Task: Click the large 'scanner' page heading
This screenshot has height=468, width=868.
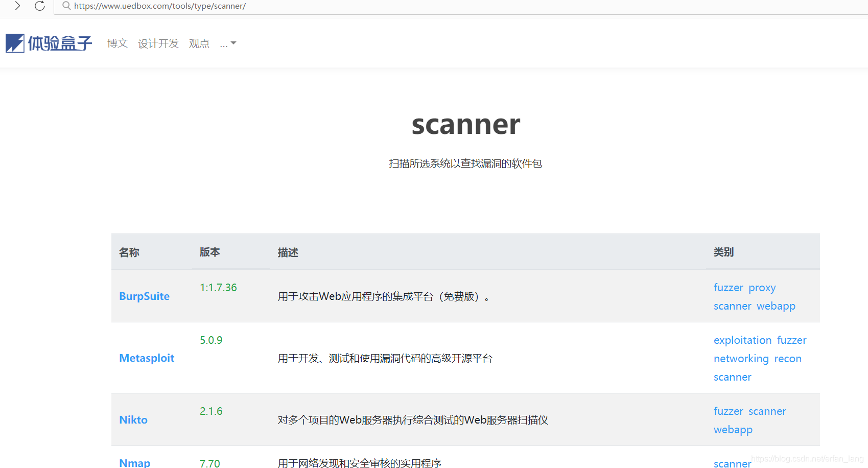Action: [x=466, y=124]
